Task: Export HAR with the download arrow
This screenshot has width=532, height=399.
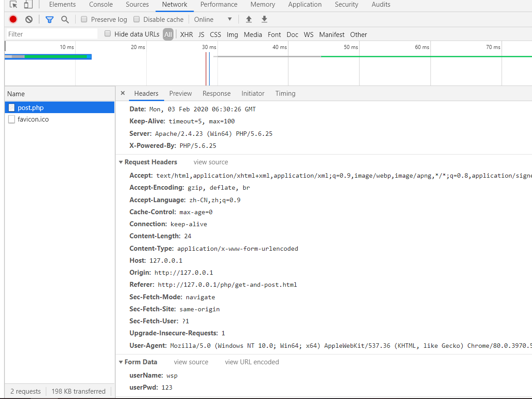Action: [x=264, y=19]
